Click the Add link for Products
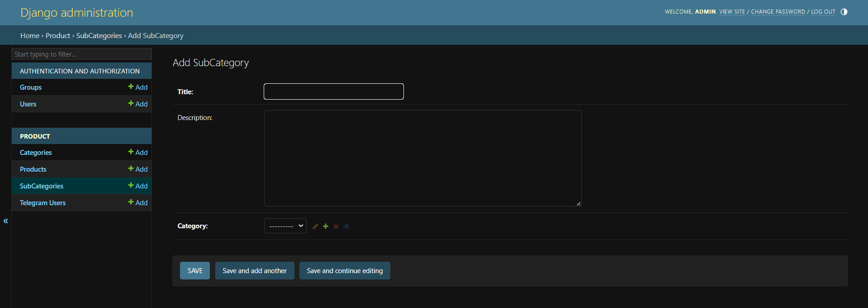Viewport: 868px width, 308px height. (x=138, y=169)
